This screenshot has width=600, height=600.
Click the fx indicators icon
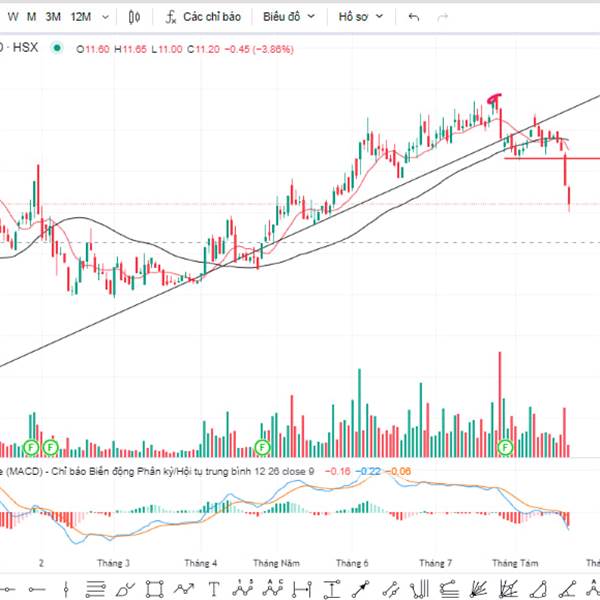tap(171, 17)
